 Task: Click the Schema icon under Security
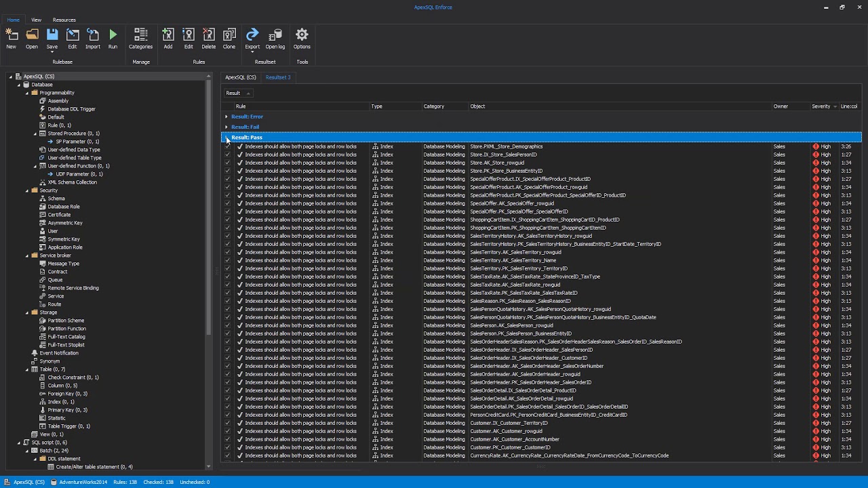pyautogui.click(x=43, y=199)
